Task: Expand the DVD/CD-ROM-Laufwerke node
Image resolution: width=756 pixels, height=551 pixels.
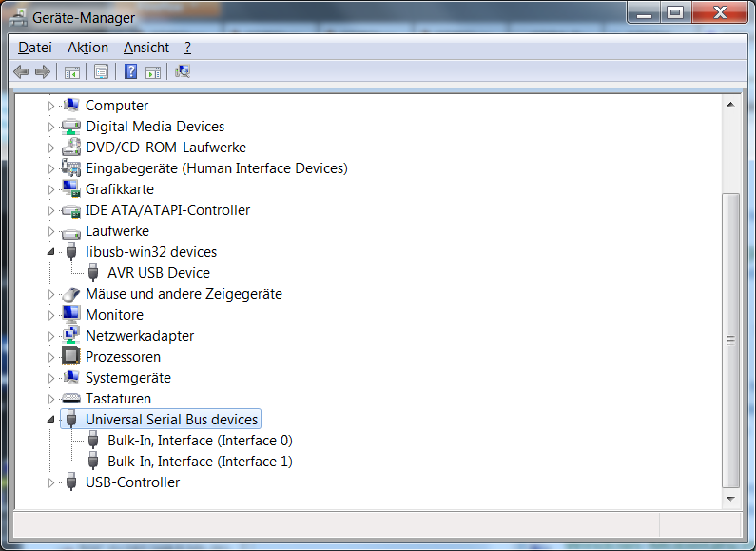Action: [51, 148]
